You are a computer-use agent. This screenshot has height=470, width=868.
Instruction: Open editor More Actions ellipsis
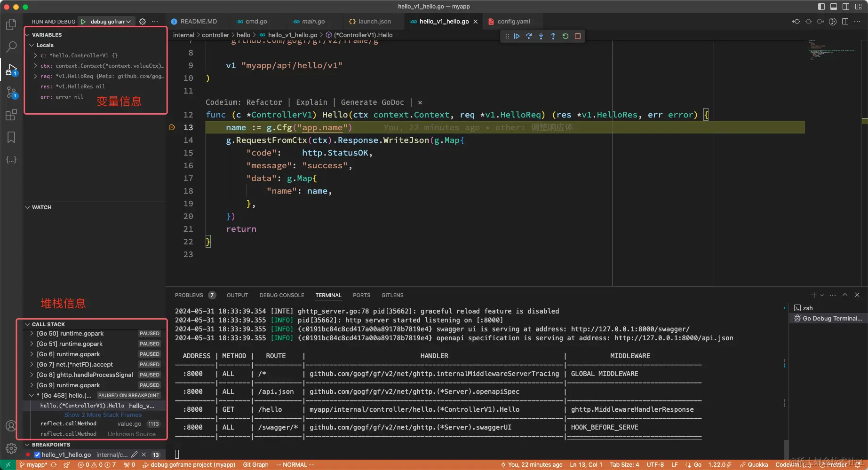(x=857, y=22)
